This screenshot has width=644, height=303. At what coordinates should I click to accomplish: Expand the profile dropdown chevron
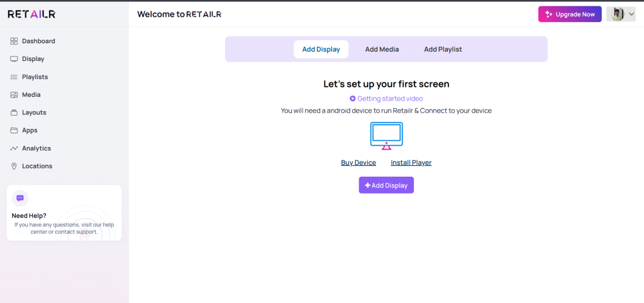point(631,14)
